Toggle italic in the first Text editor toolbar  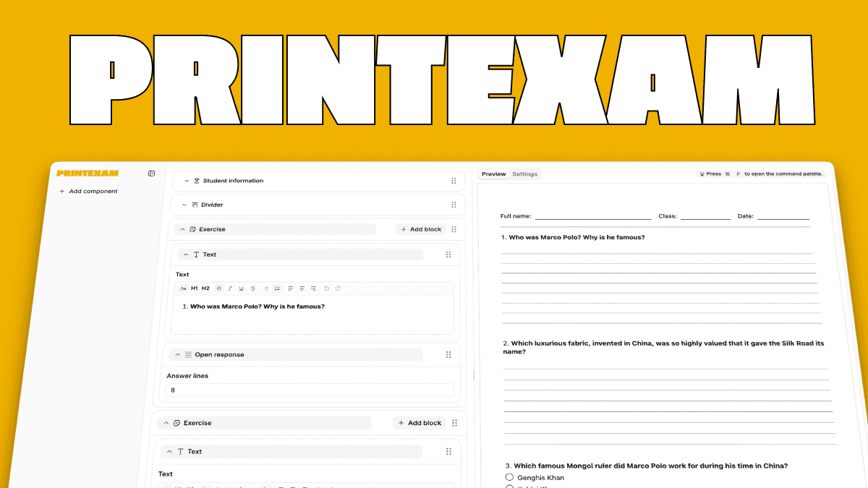tap(230, 288)
